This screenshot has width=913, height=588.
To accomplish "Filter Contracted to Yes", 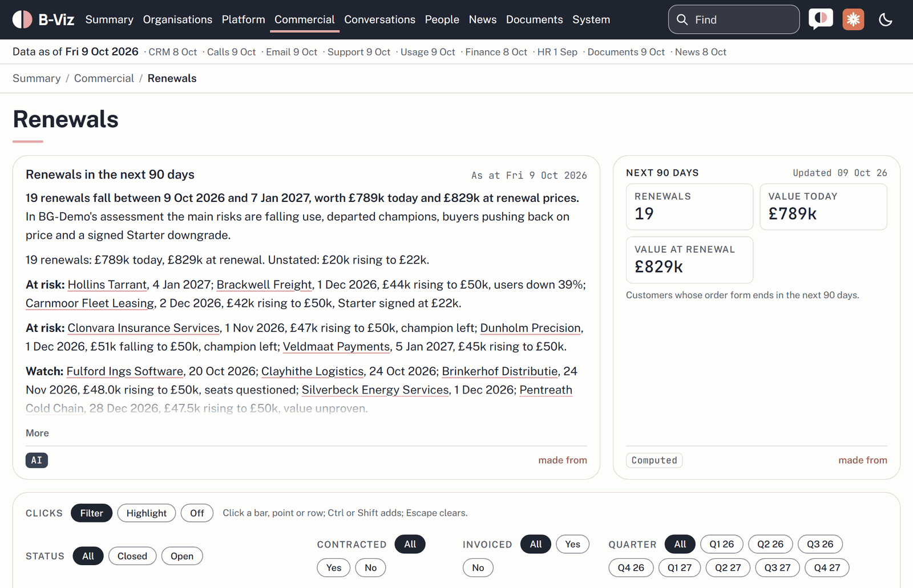I will (334, 567).
